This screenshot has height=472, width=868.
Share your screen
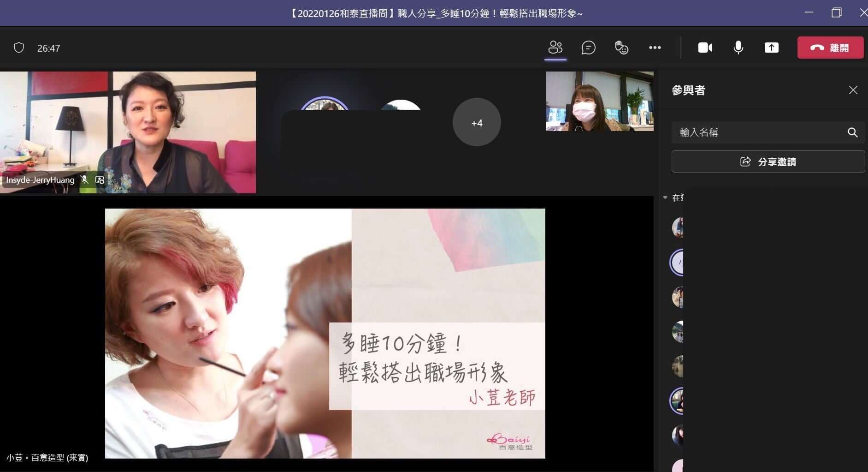pyautogui.click(x=772, y=48)
